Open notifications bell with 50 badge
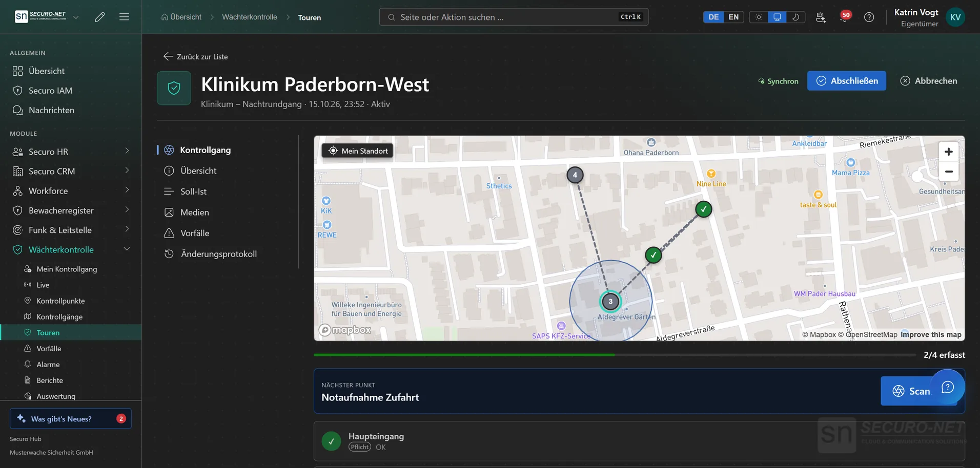980x468 pixels. coord(844,17)
